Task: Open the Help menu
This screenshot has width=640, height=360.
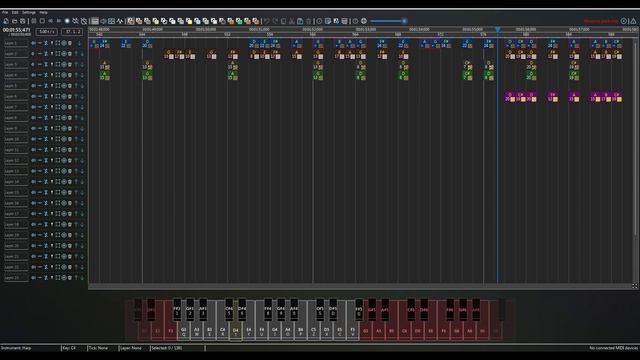Action: coord(43,12)
